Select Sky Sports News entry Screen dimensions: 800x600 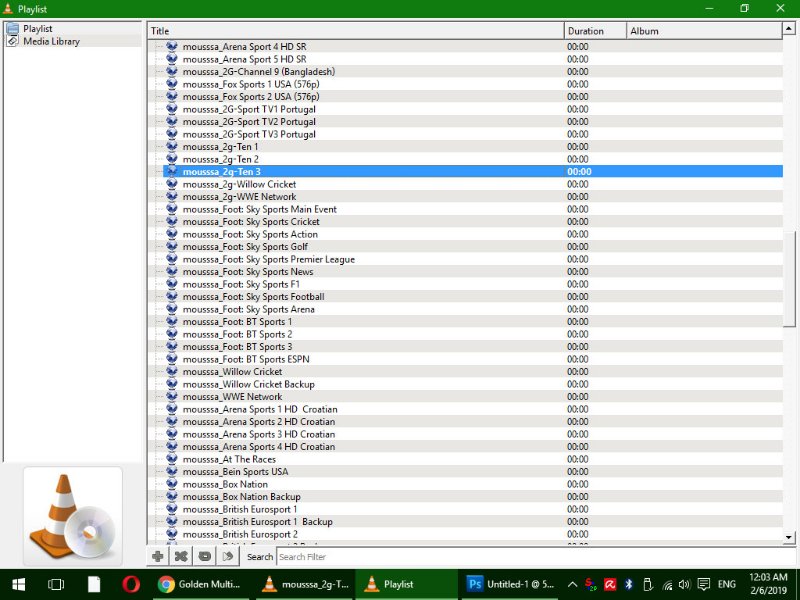(248, 271)
